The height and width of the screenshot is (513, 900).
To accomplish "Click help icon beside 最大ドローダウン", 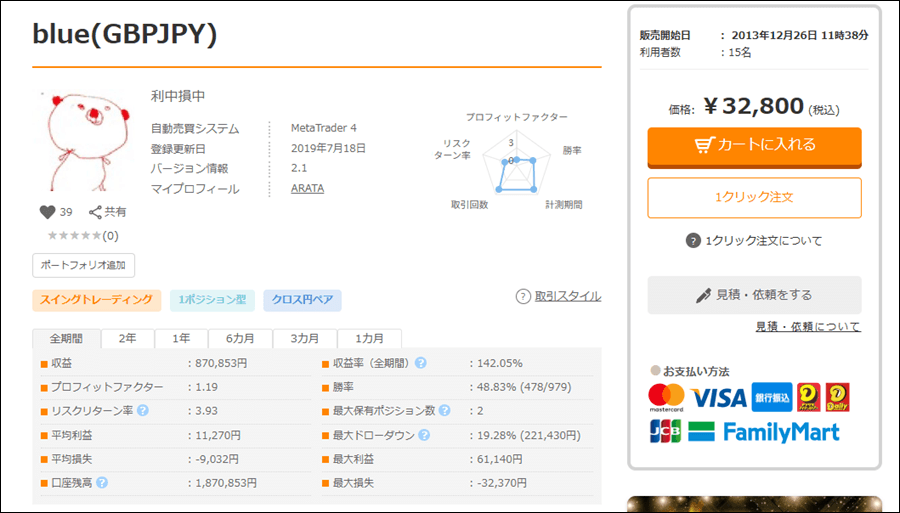I will coord(424,435).
